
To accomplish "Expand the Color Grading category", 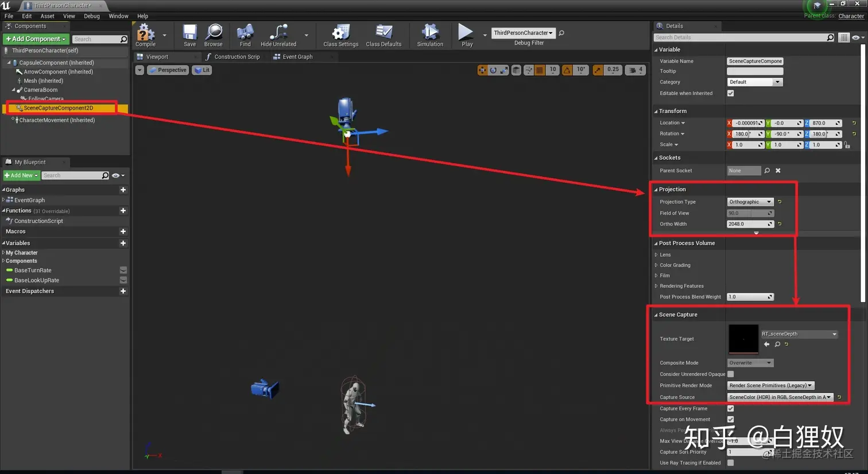I will [656, 265].
